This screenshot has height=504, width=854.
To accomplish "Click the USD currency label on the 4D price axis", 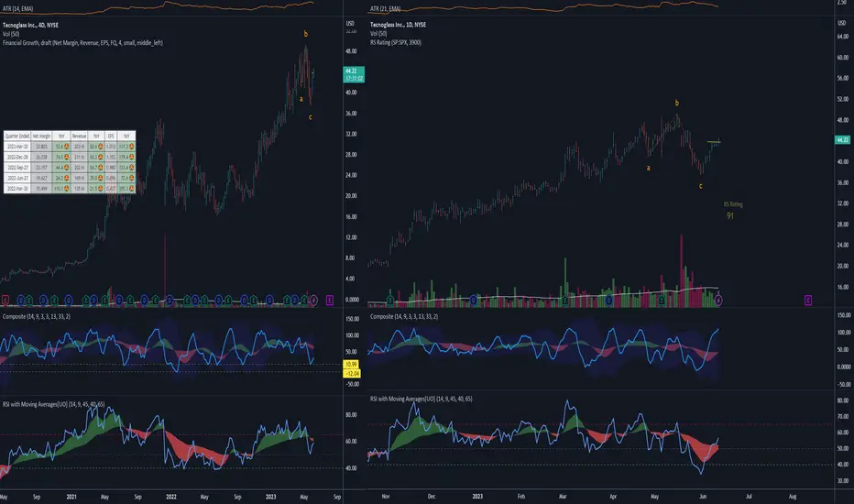I will [350, 24].
